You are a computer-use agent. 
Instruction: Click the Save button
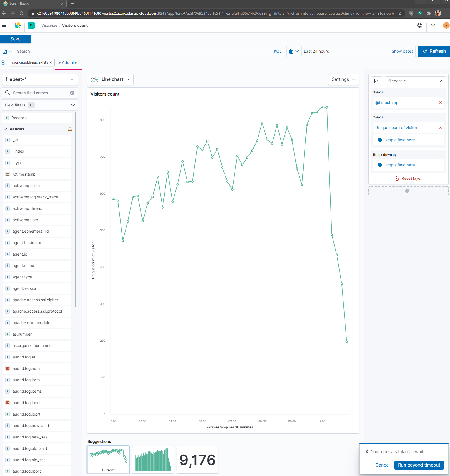(15, 39)
